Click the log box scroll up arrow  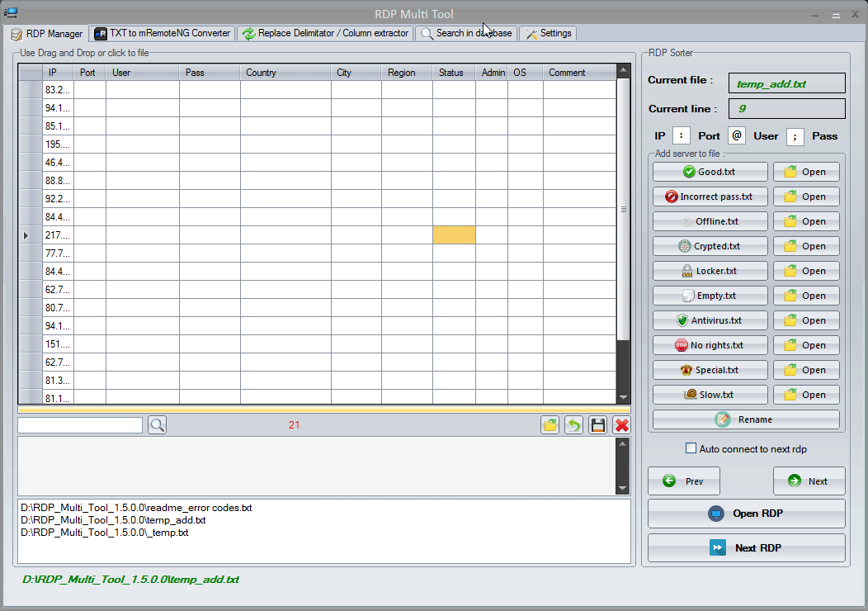pyautogui.click(x=623, y=443)
